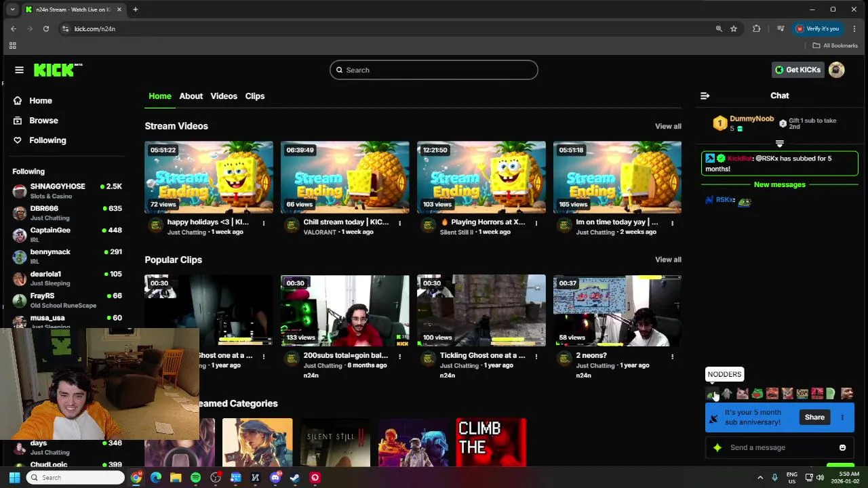Click the zoom magnifier in address bar
Image resolution: width=868 pixels, height=488 pixels.
coord(719,28)
